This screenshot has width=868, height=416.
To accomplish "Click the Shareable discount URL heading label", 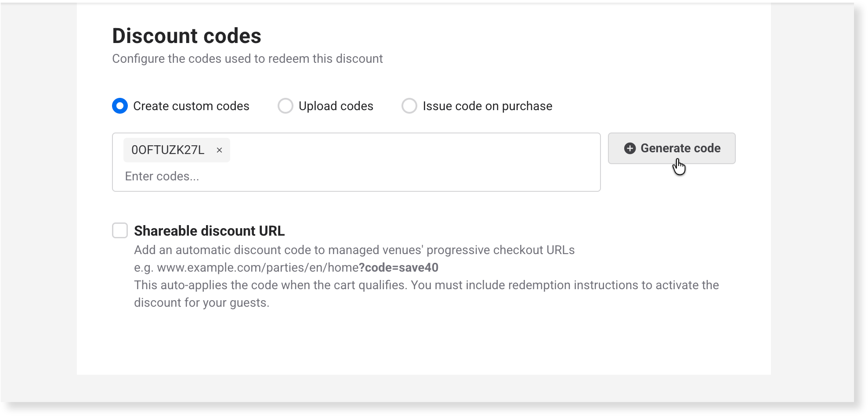I will click(x=210, y=231).
